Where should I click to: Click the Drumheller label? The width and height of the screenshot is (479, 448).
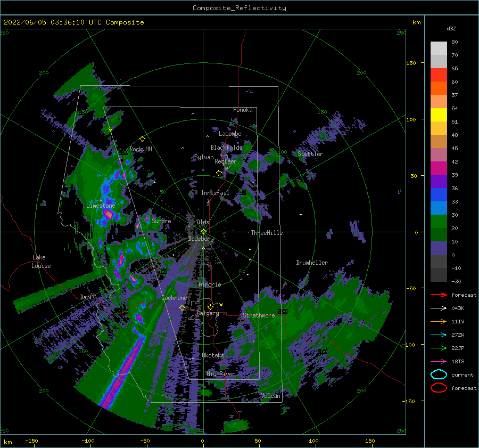point(312,263)
